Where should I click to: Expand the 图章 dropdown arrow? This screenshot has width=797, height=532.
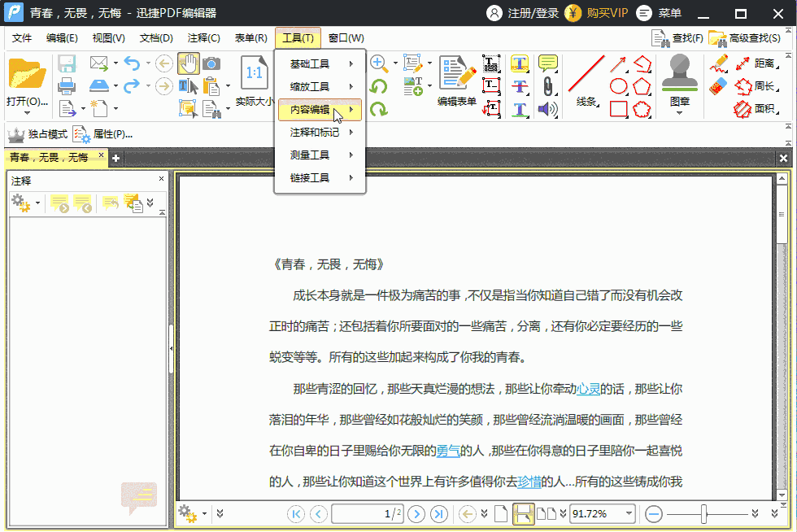pos(680,113)
